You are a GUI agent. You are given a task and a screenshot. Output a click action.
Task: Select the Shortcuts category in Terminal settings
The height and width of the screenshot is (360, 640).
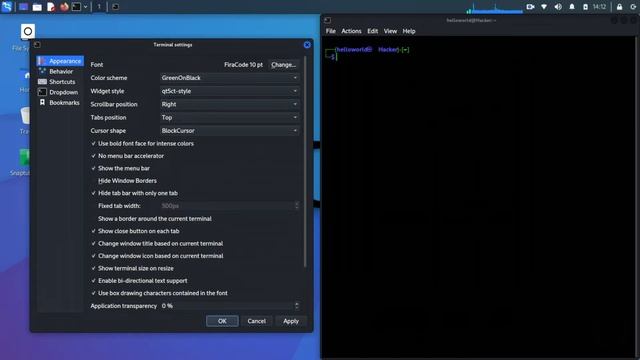coord(60,82)
